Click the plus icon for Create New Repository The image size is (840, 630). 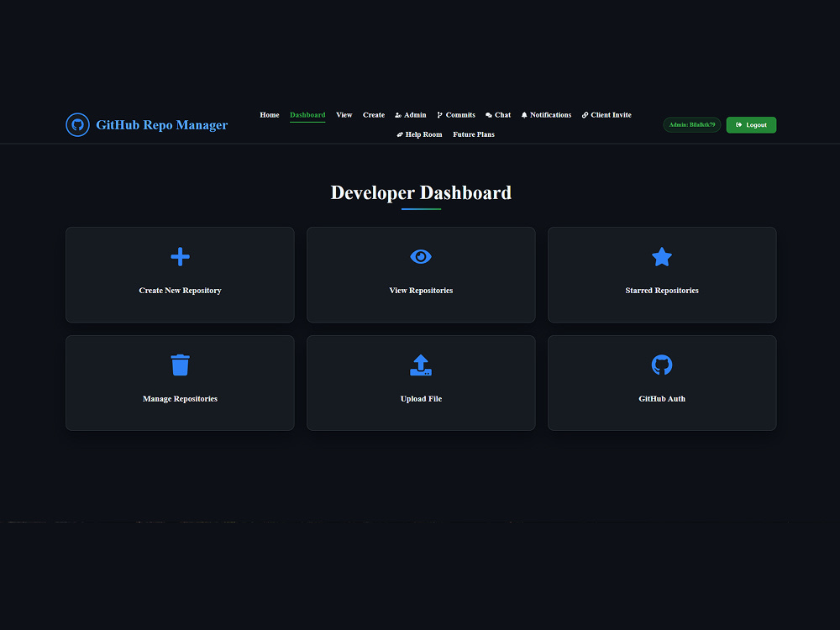tap(180, 256)
